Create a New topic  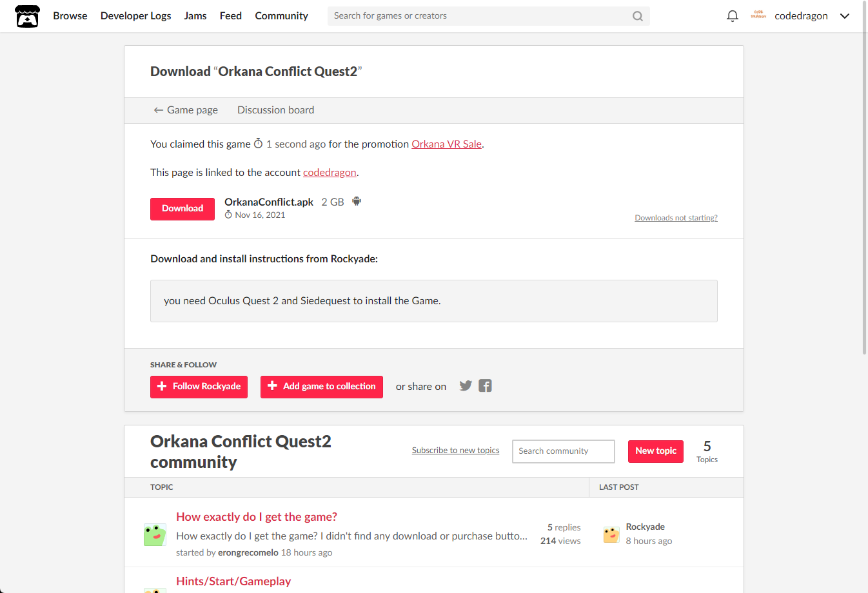[656, 451]
